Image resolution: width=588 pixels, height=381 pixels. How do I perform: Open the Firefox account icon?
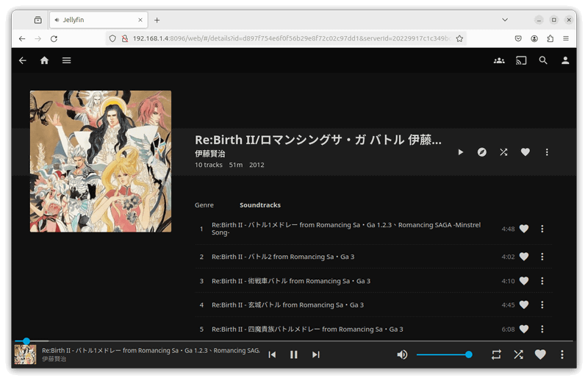[534, 38]
